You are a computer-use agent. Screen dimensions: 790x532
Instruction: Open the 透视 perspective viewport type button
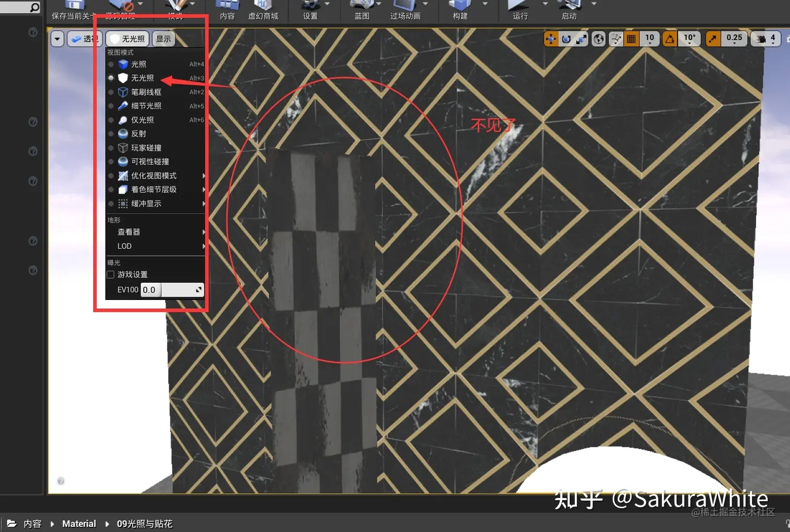point(85,39)
